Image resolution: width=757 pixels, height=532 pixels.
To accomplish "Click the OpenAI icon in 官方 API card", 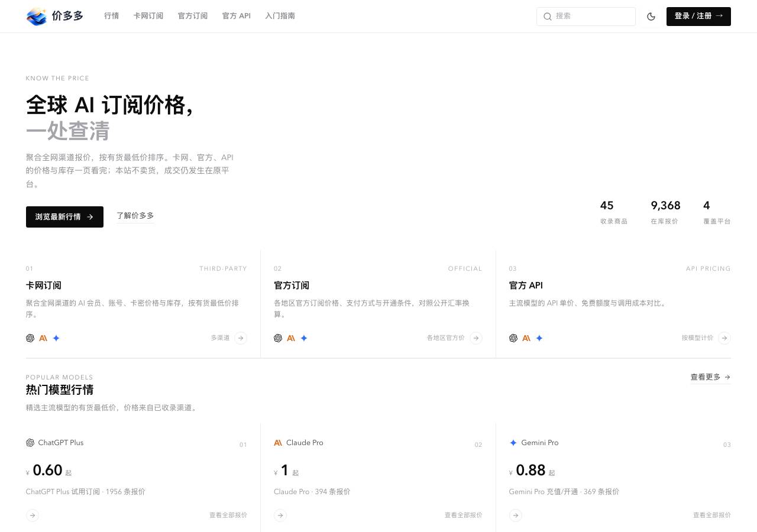I will pyautogui.click(x=513, y=338).
